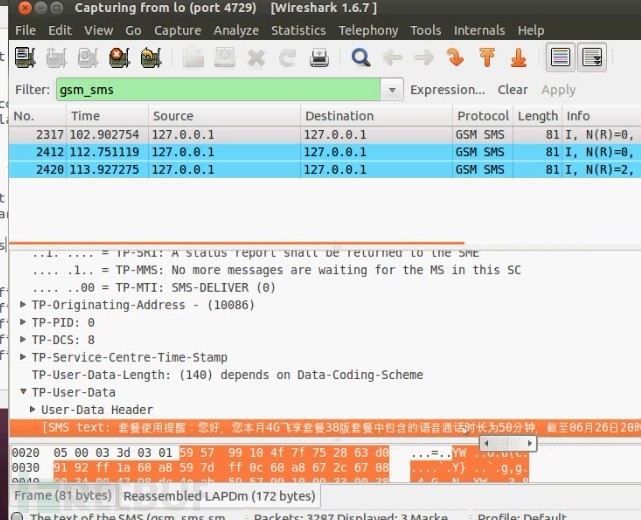Open the Analyze menu
The image size is (641, 520).
[x=236, y=30]
